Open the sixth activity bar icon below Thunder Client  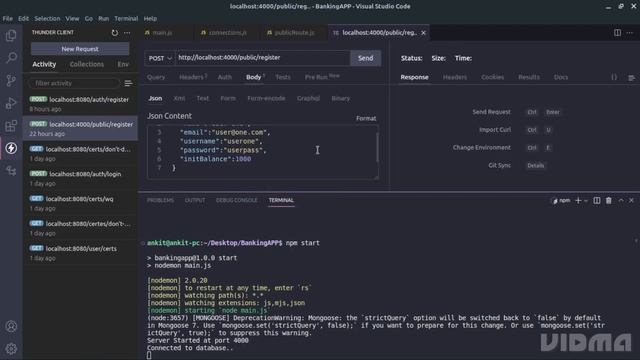(11, 170)
